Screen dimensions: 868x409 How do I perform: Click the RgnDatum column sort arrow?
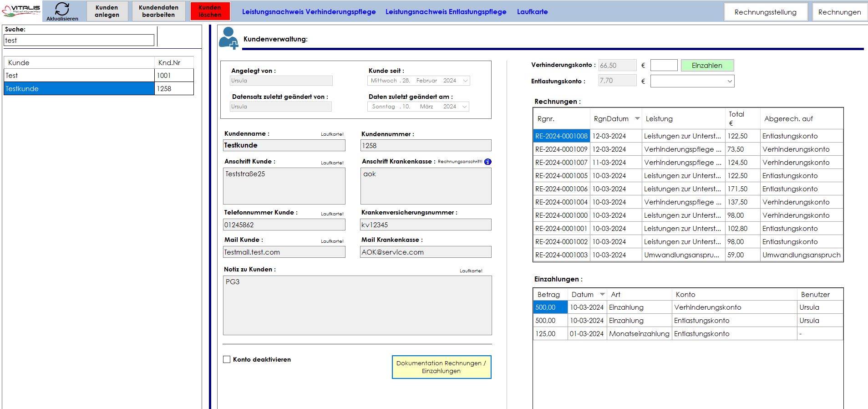pos(637,118)
